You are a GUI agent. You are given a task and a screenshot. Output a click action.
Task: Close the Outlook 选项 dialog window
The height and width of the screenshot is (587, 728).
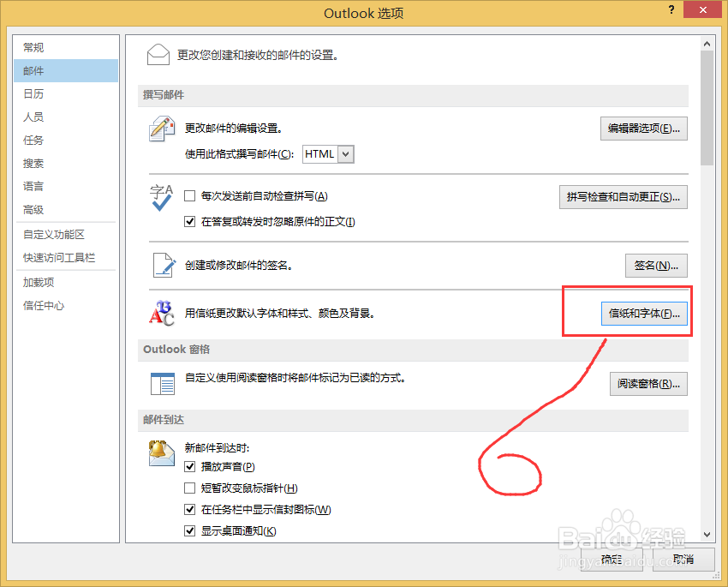point(702,9)
